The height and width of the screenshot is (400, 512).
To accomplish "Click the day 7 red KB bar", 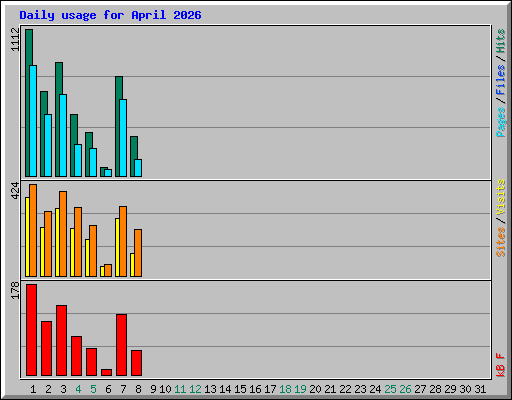I will [121, 345].
